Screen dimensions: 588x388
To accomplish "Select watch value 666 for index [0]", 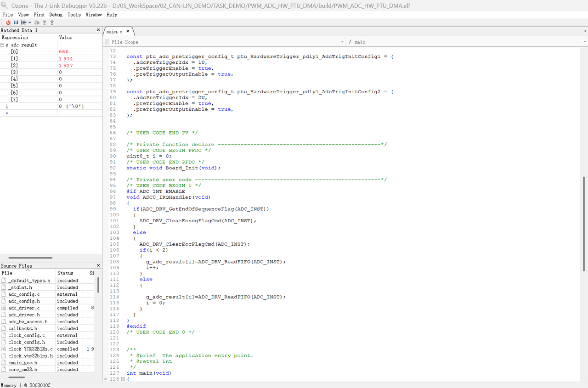I will point(63,52).
